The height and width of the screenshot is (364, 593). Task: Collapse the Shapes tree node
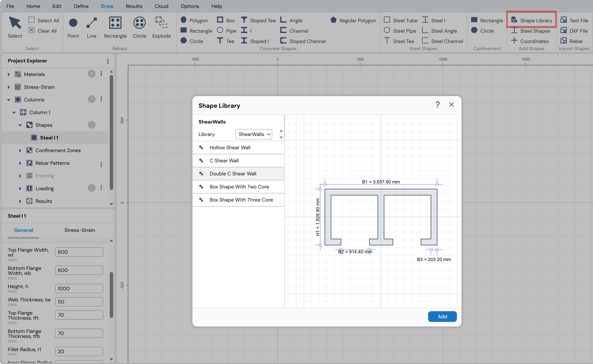(x=20, y=125)
